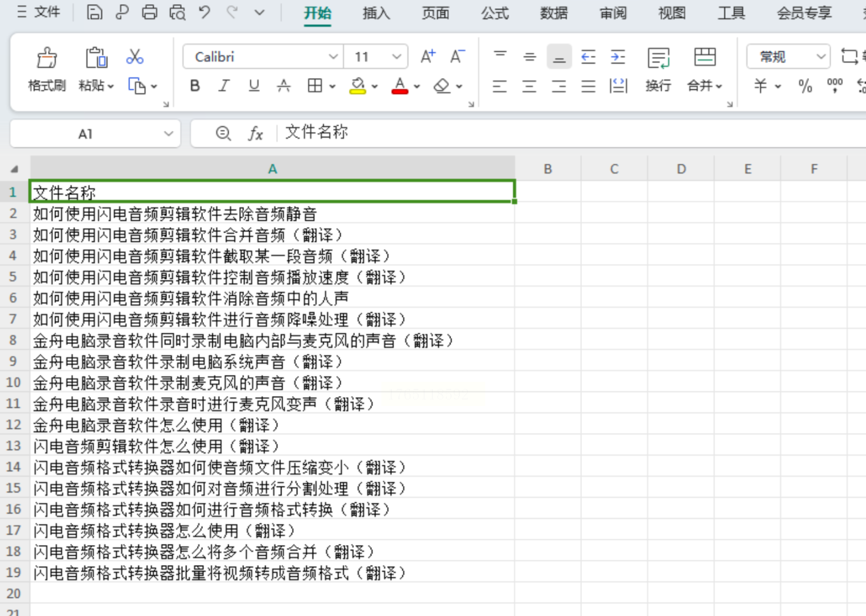This screenshot has height=616, width=866.
Task: Apply red font color with the A
Action: [400, 86]
